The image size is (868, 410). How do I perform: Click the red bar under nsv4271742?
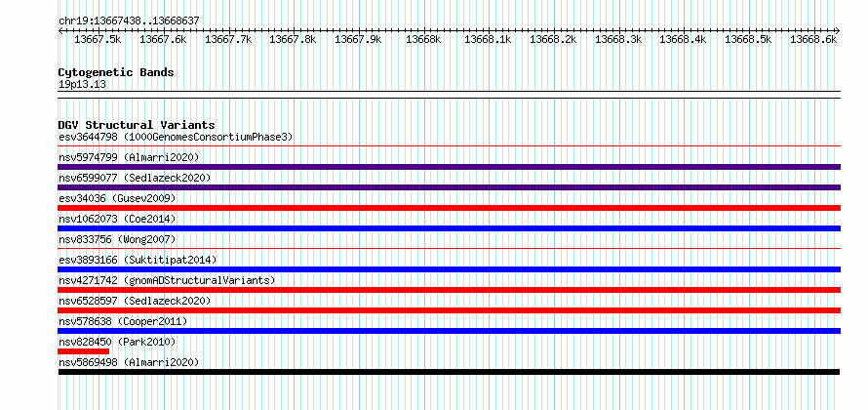pyautogui.click(x=449, y=290)
